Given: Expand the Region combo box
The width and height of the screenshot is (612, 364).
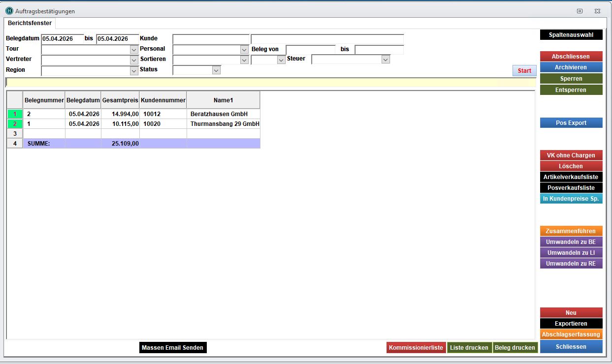Looking at the screenshot, I should tap(134, 71).
